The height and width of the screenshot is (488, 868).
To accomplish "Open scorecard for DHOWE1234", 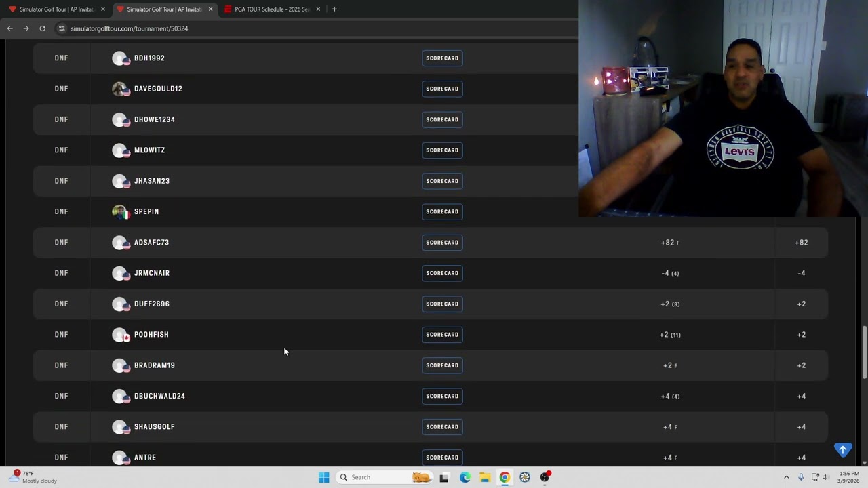I will pos(442,119).
